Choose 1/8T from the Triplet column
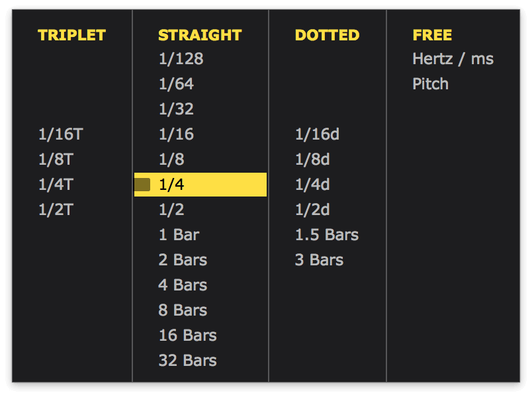This screenshot has width=532, height=397. [x=56, y=159]
